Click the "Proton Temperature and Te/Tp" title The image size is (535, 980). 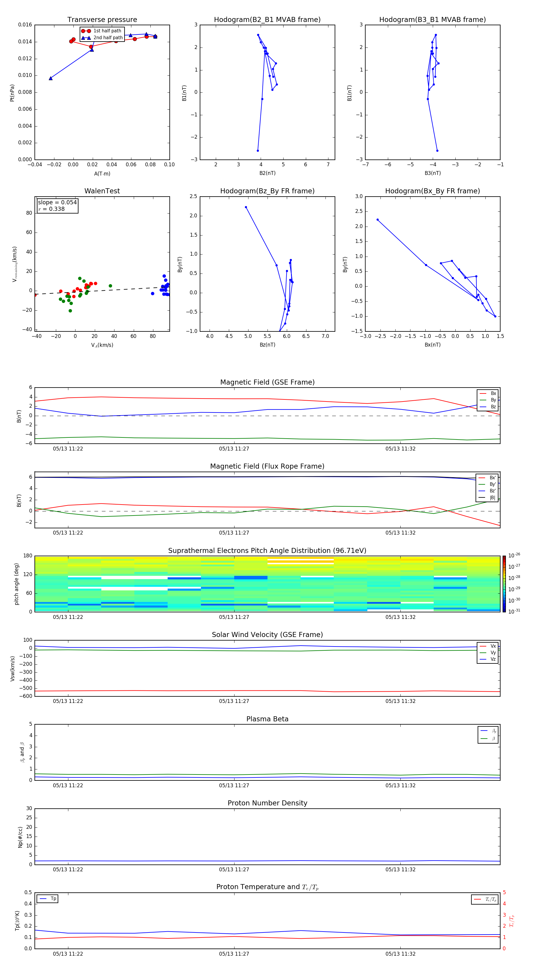point(267,887)
